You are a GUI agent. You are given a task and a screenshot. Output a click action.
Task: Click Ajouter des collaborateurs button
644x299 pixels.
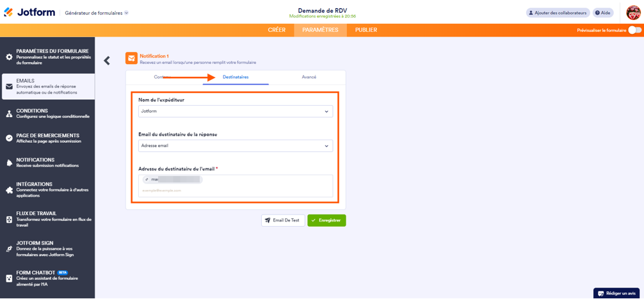coord(558,13)
